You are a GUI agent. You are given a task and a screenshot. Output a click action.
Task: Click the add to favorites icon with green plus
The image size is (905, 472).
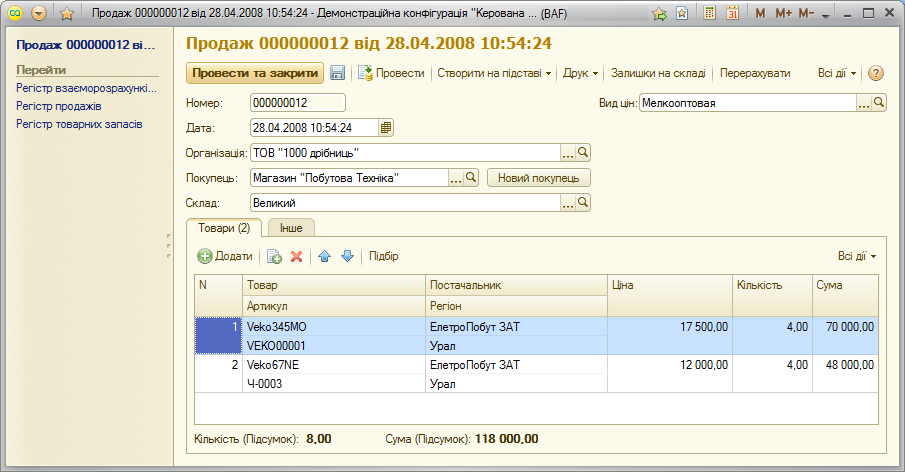(659, 13)
